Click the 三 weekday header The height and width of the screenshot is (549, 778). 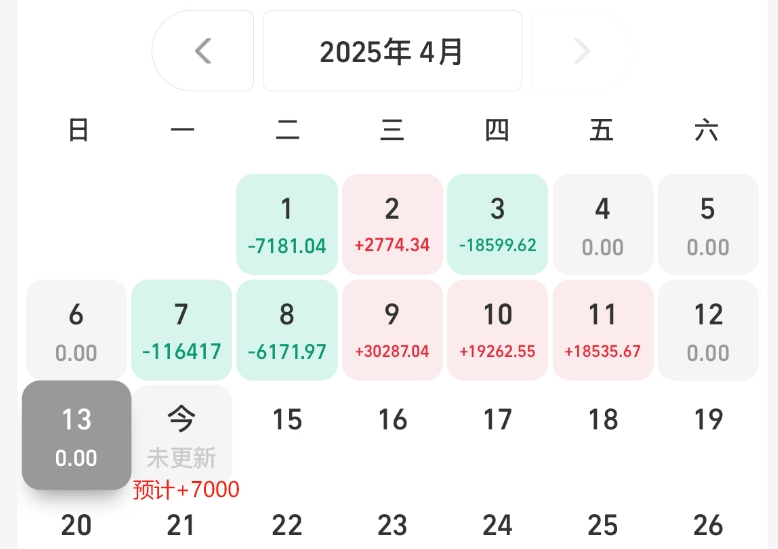pyautogui.click(x=392, y=130)
